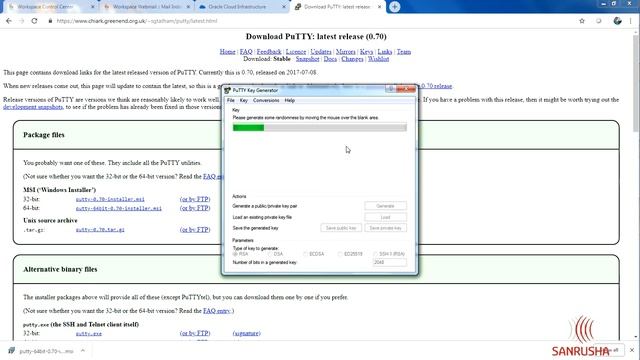
Task: Download putty-64bit-0.70-installer.msi
Action: [x=119, y=208]
